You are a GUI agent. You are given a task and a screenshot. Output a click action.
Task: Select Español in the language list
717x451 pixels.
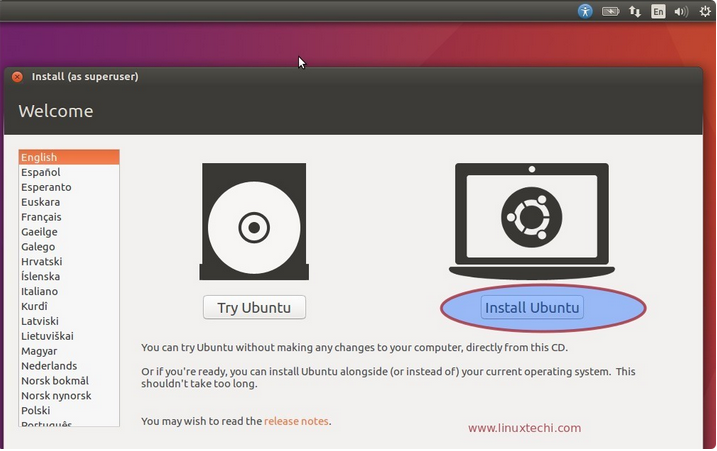(x=69, y=172)
